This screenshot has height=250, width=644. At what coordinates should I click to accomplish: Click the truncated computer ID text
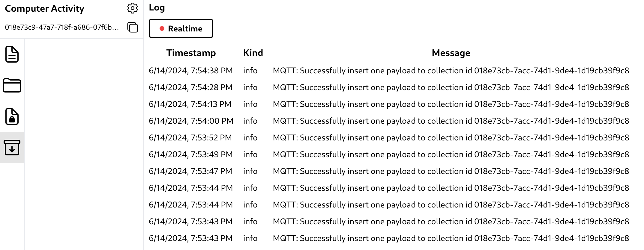pos(62,27)
